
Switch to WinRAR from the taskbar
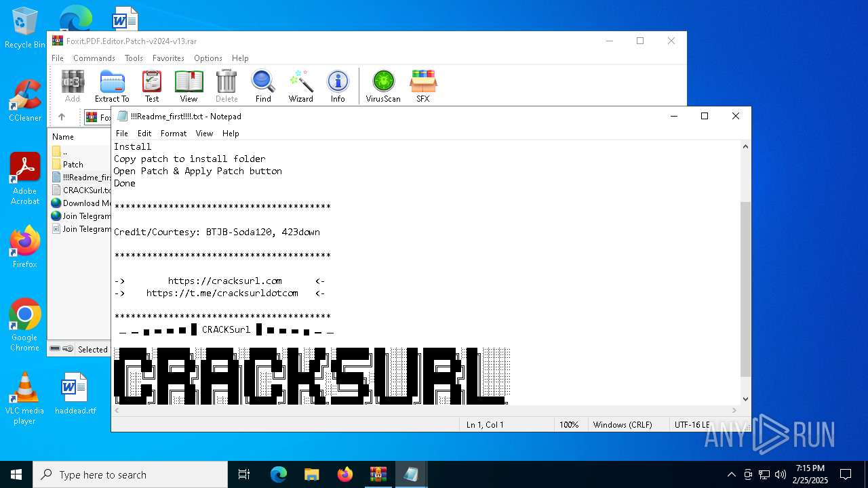[378, 474]
